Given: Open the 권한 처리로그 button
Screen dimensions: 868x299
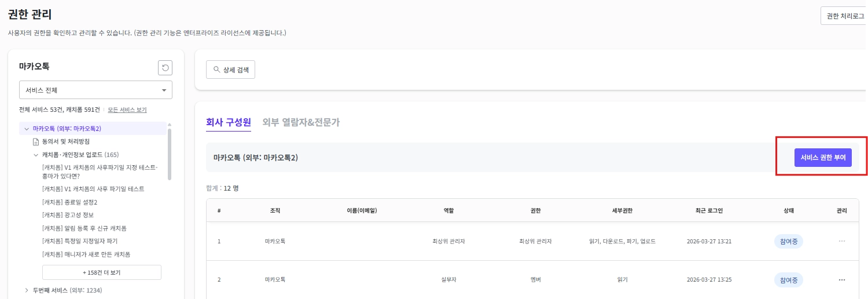Looking at the screenshot, I should coord(845,16).
